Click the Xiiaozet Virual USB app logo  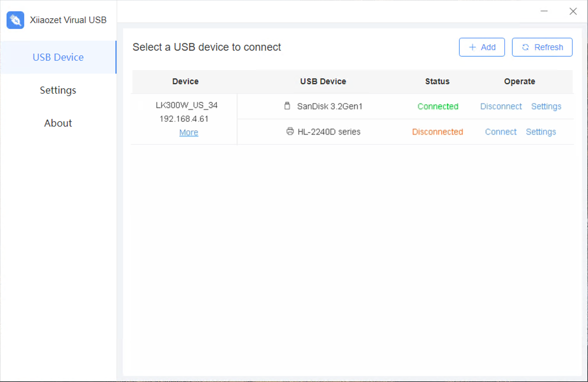pyautogui.click(x=15, y=20)
